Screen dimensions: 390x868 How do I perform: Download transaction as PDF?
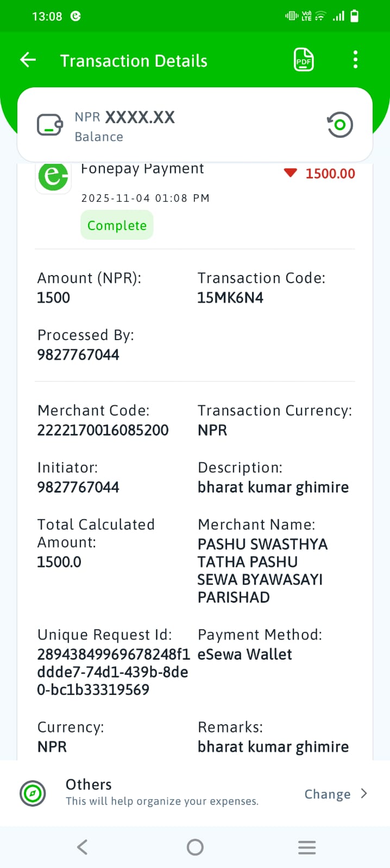[x=304, y=60]
